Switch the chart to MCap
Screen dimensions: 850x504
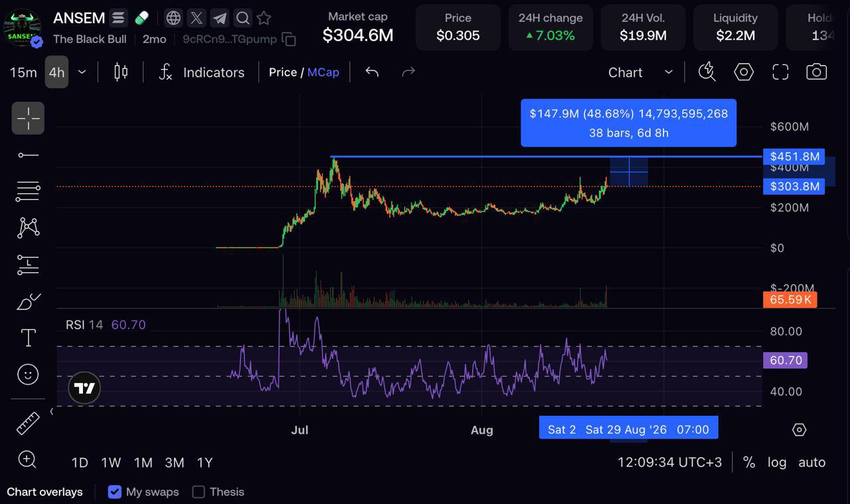[x=323, y=72]
